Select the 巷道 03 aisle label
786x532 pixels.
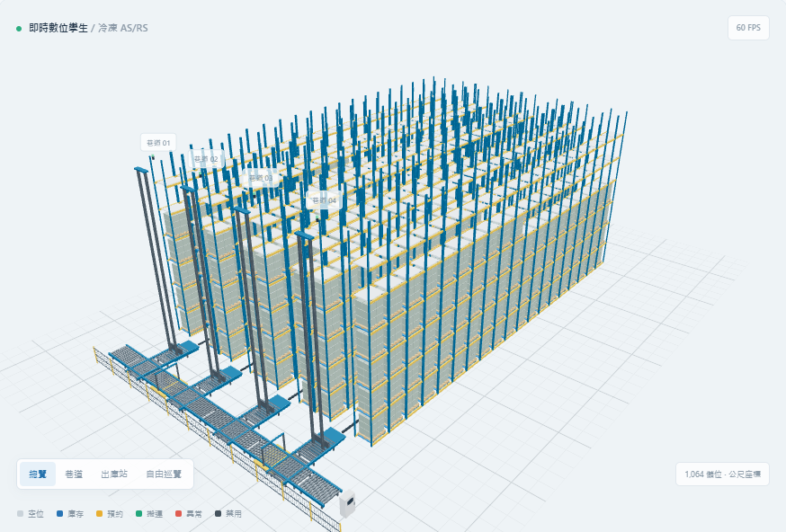261,178
